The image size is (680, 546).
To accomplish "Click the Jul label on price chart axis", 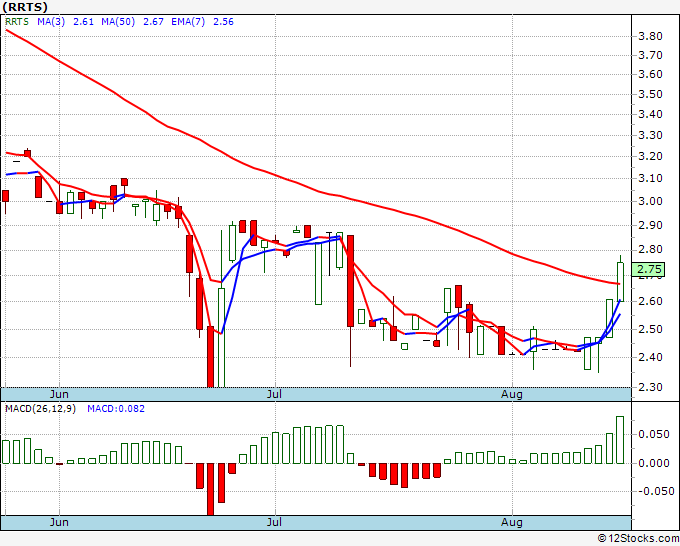I will pyautogui.click(x=275, y=394).
